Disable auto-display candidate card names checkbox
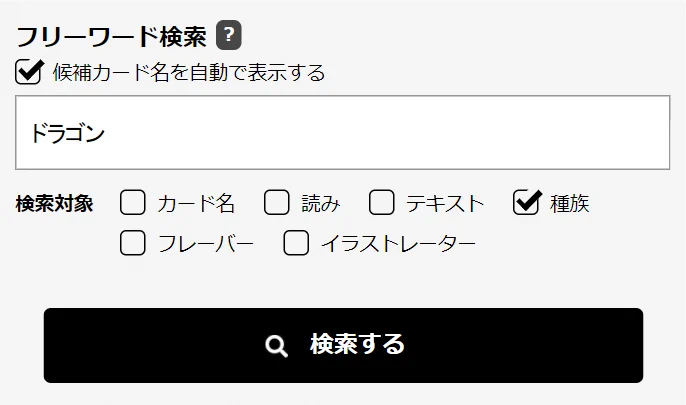Image resolution: width=686 pixels, height=405 pixels. pyautogui.click(x=28, y=71)
